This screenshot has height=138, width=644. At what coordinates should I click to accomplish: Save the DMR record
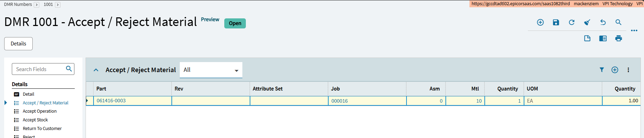point(556,22)
